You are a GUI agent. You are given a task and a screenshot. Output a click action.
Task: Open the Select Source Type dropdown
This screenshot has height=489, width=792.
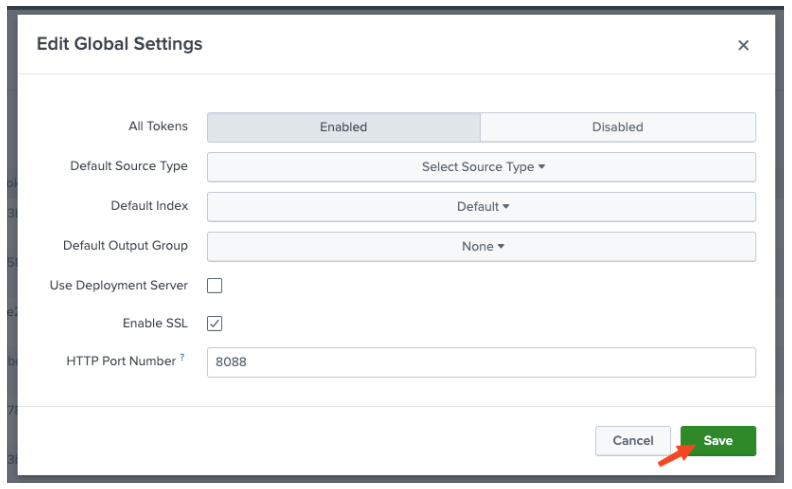pyautogui.click(x=481, y=167)
